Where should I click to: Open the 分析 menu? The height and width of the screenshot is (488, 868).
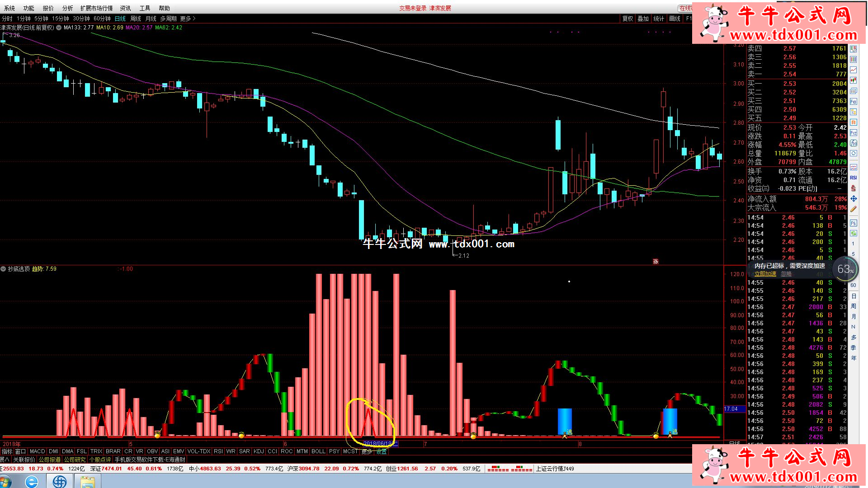[67, 8]
